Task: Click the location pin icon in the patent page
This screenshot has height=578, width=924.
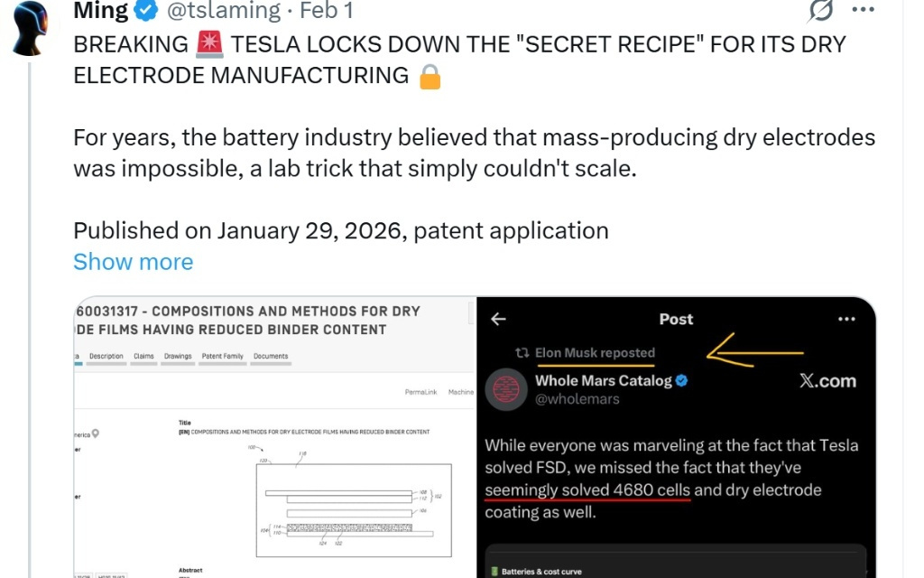Action: (96, 433)
